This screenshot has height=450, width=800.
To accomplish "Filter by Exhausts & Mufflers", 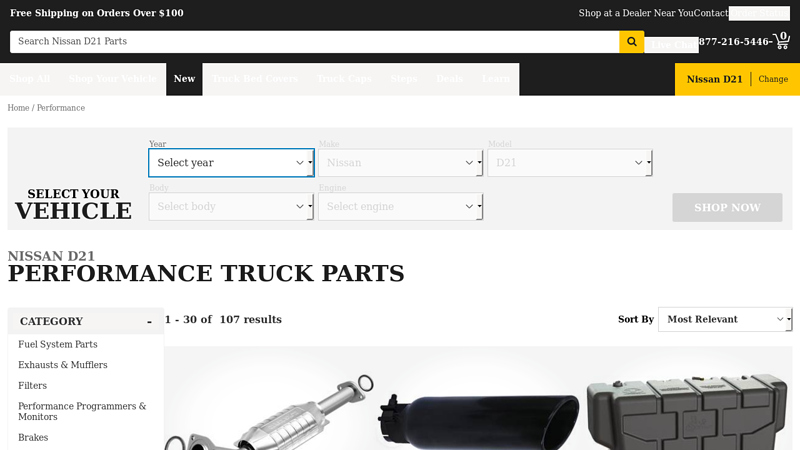I will (63, 365).
